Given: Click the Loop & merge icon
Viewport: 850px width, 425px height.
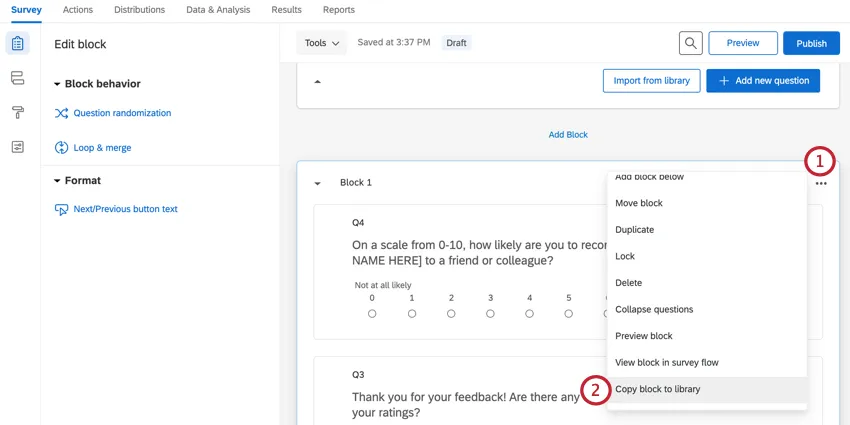Looking at the screenshot, I should (61, 148).
